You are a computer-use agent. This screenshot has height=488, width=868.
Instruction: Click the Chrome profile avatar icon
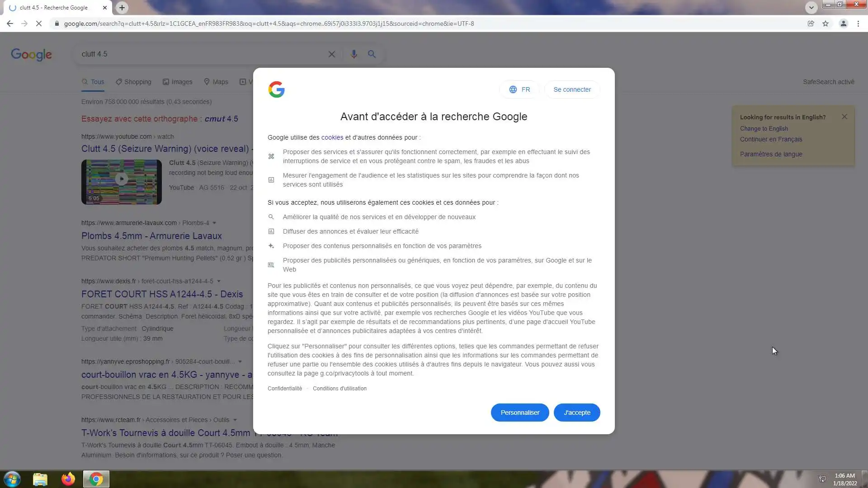tap(843, 23)
